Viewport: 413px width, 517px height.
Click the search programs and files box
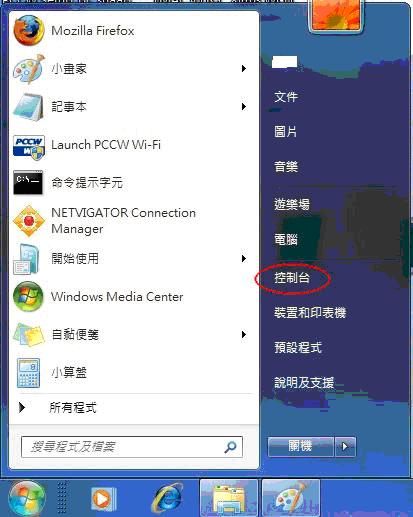coord(132,447)
